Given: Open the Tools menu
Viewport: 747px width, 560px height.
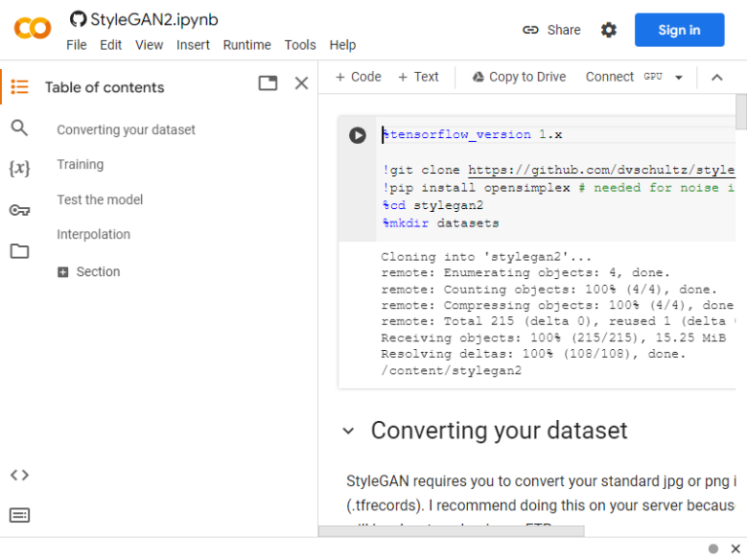Looking at the screenshot, I should 301,45.
